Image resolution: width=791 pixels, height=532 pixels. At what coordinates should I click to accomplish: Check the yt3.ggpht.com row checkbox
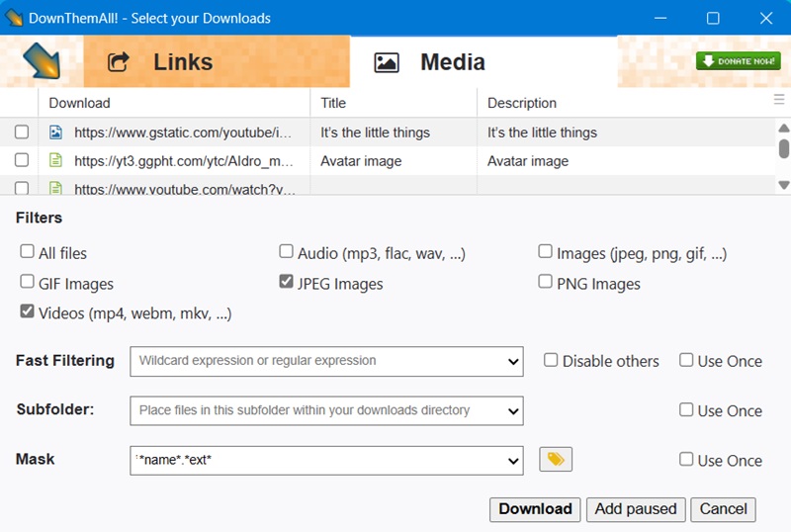pyautogui.click(x=22, y=160)
